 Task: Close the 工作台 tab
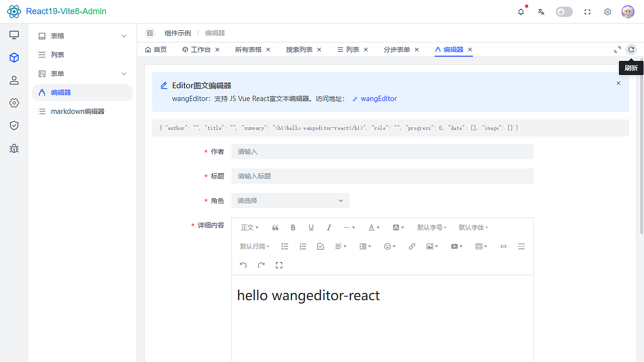pos(217,49)
